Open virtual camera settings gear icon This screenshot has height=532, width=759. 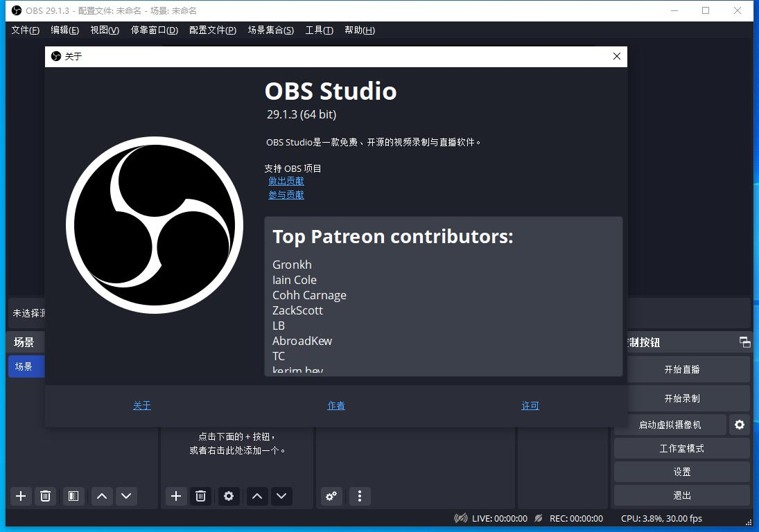740,425
